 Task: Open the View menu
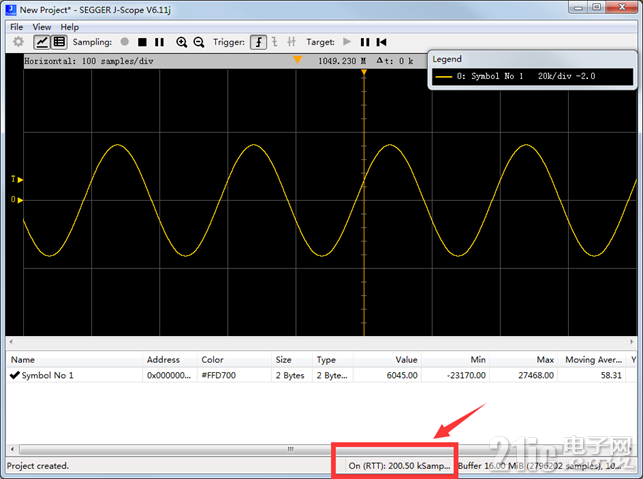pyautogui.click(x=42, y=27)
